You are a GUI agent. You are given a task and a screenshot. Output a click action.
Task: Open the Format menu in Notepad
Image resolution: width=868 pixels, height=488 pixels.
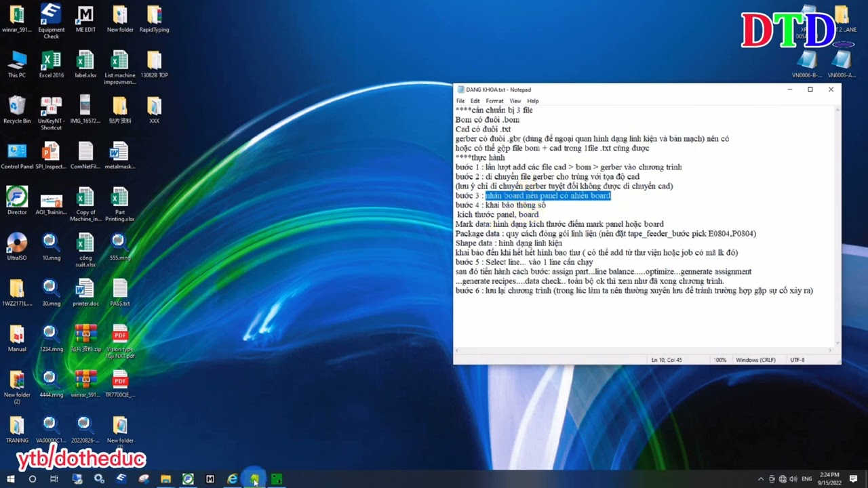point(494,101)
